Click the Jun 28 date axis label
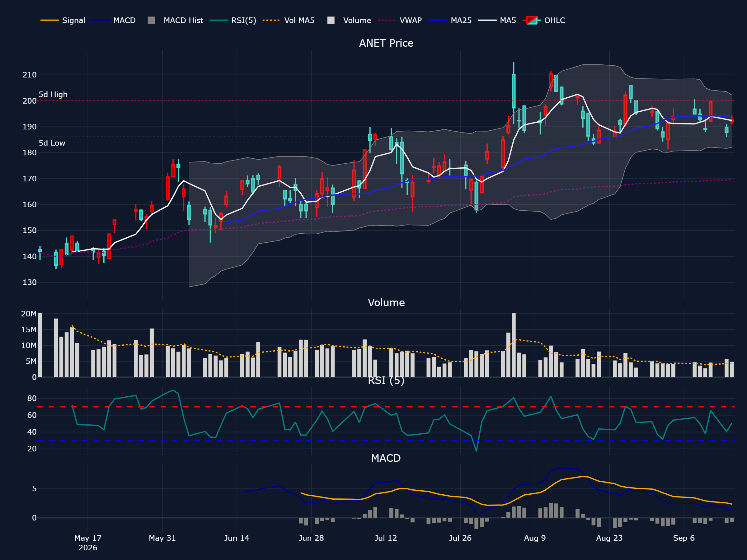Viewport: 747px width, 560px height. 311,538
